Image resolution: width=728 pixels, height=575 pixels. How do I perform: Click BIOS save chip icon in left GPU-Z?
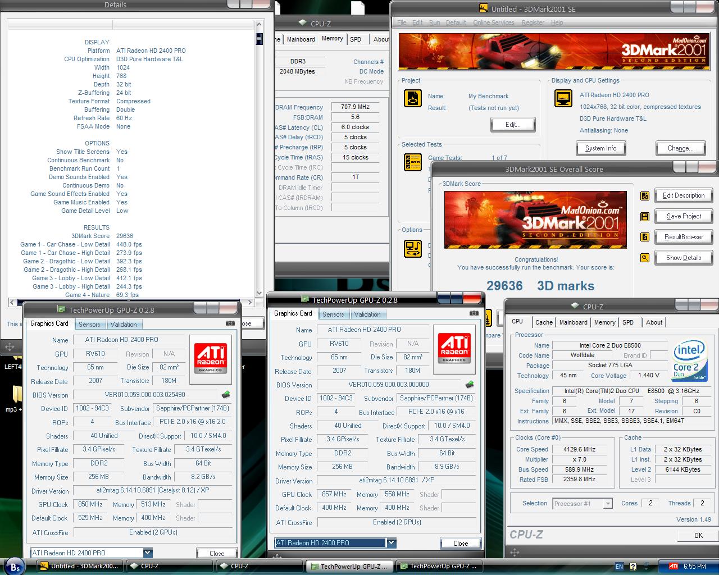pyautogui.click(x=226, y=395)
